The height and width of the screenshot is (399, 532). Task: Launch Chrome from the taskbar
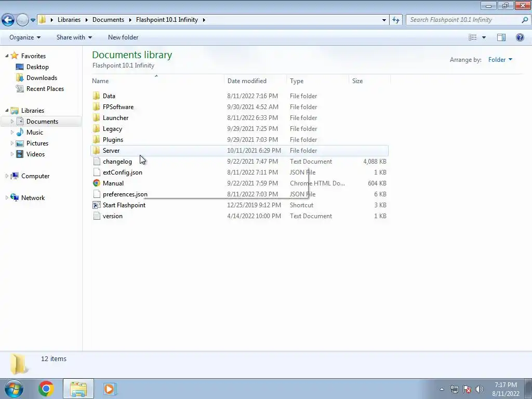coord(46,389)
